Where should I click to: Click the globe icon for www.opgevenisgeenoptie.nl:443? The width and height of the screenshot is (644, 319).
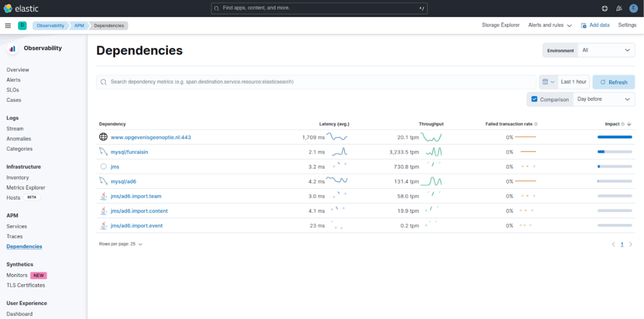point(103,137)
